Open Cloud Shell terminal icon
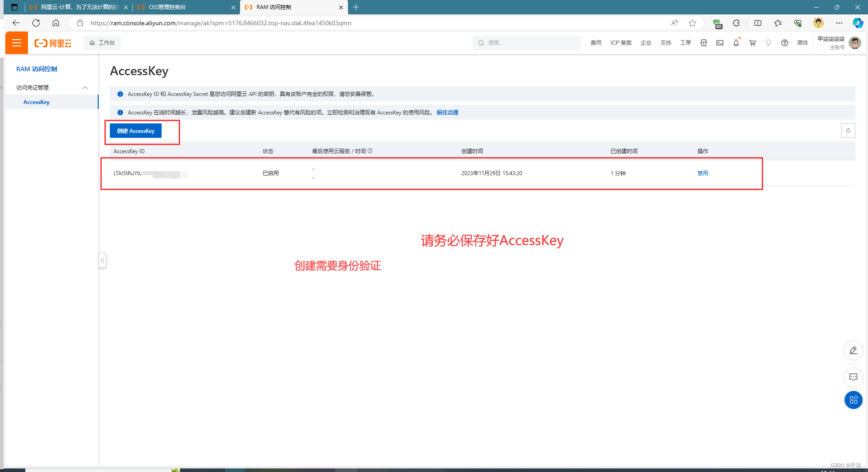Viewport: 868px width, 472px height. click(720, 43)
